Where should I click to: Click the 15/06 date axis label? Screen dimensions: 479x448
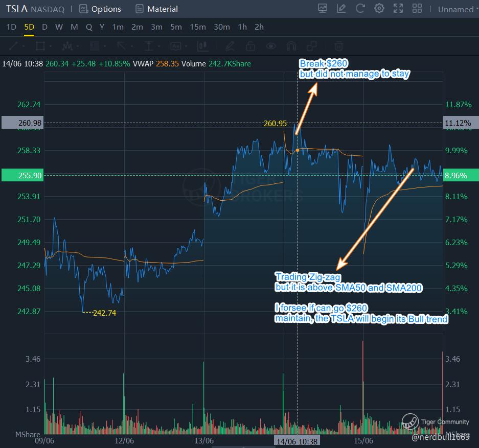(x=363, y=441)
